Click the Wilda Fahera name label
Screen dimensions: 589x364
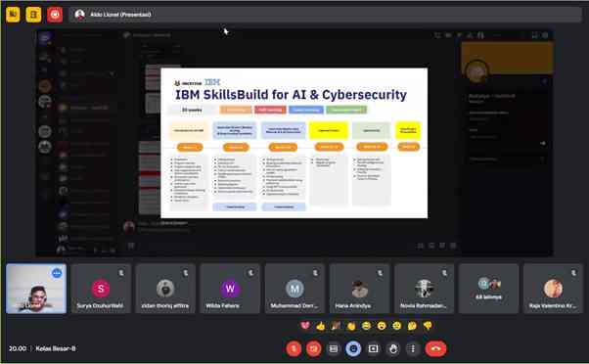coord(222,305)
